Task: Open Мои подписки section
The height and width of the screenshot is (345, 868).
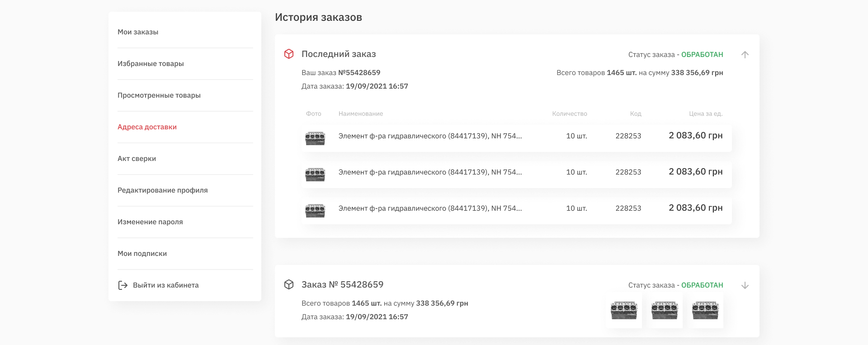Action: coord(142,254)
